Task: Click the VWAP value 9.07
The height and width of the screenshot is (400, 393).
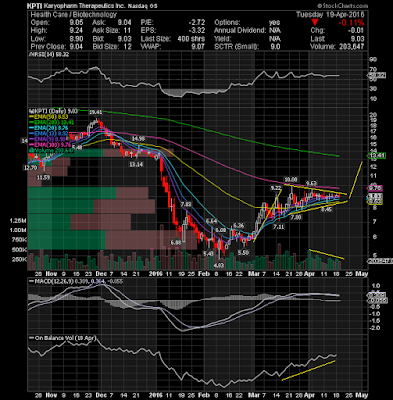Action: 198,47
